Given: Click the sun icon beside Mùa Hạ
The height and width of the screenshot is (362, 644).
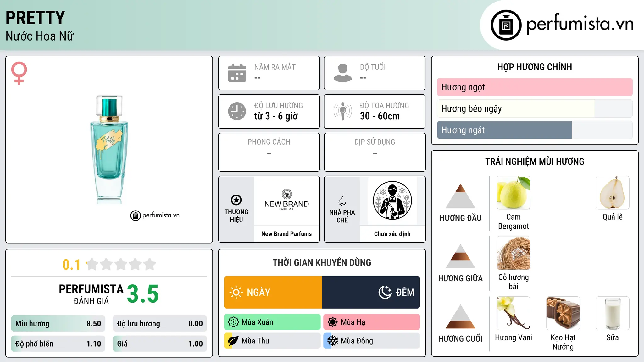Looking at the screenshot, I should click(333, 322).
